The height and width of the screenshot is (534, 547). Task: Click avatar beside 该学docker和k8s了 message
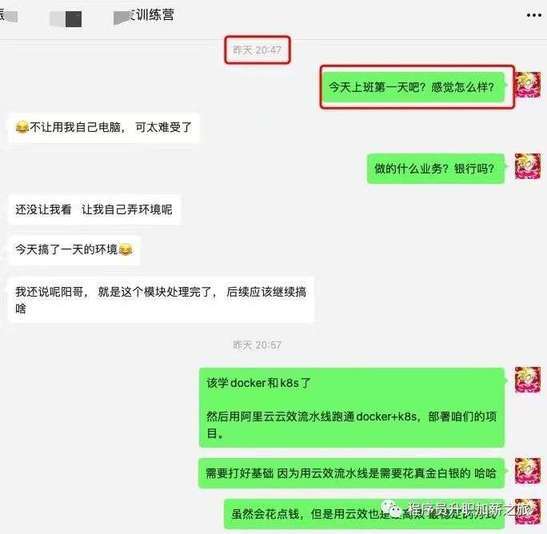[528, 380]
